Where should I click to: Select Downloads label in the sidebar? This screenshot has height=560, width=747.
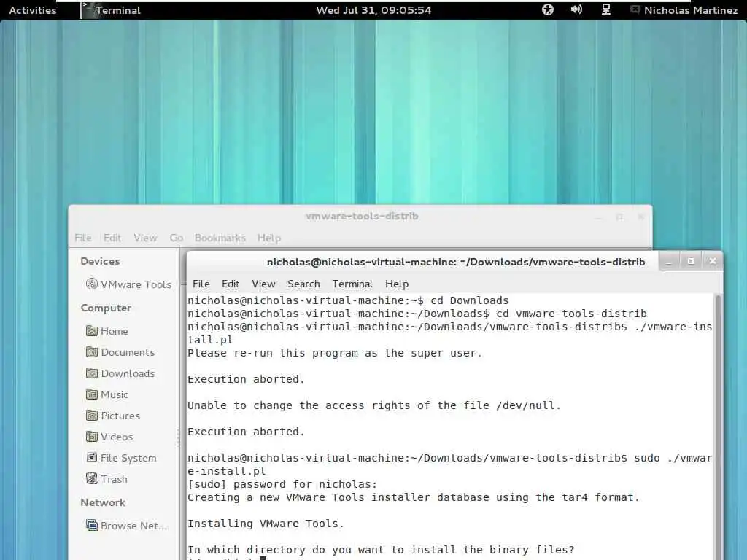(128, 373)
